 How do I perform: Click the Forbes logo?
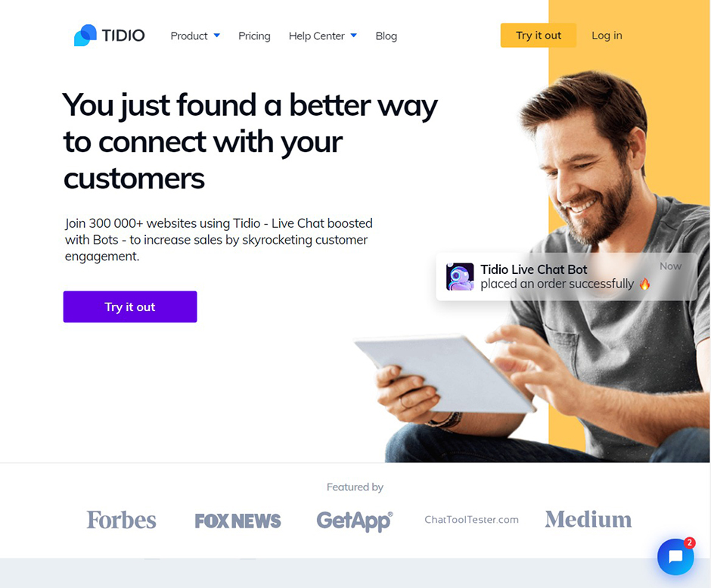(121, 520)
